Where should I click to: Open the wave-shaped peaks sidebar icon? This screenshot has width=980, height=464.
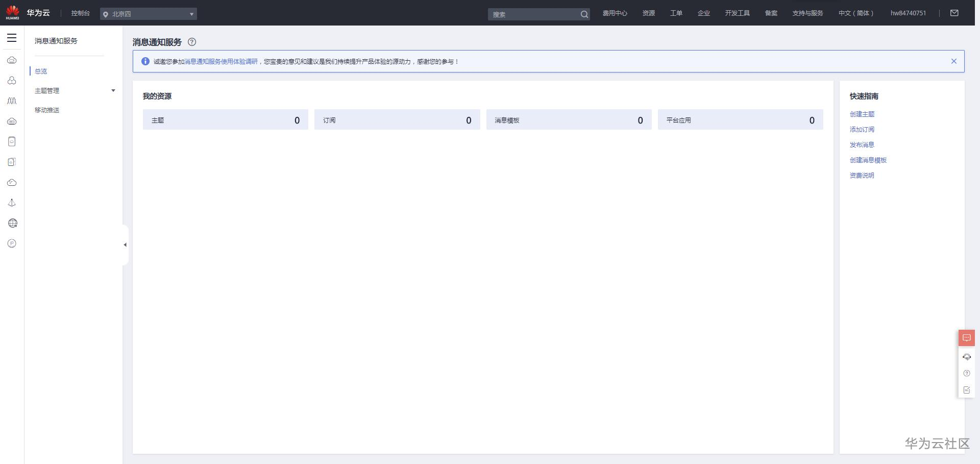[x=12, y=101]
